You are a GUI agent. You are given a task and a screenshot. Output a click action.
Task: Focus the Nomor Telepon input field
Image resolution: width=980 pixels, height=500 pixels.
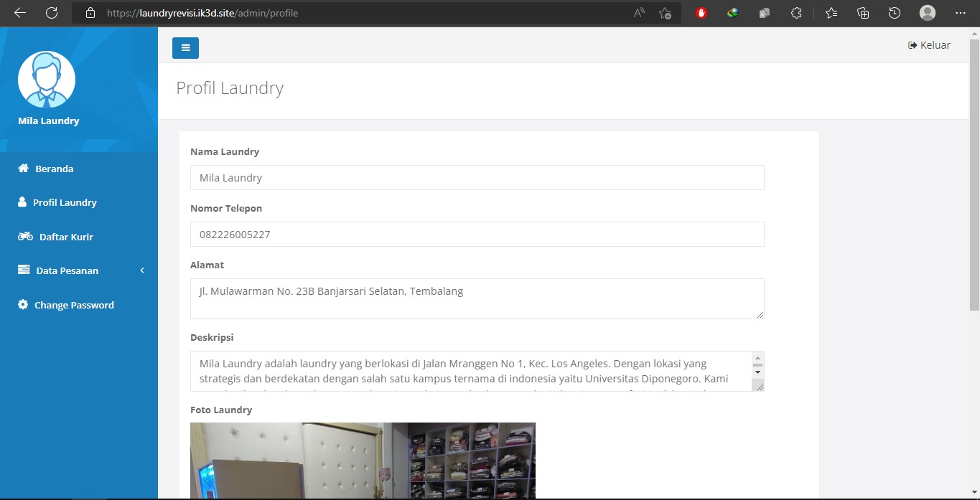click(x=477, y=235)
